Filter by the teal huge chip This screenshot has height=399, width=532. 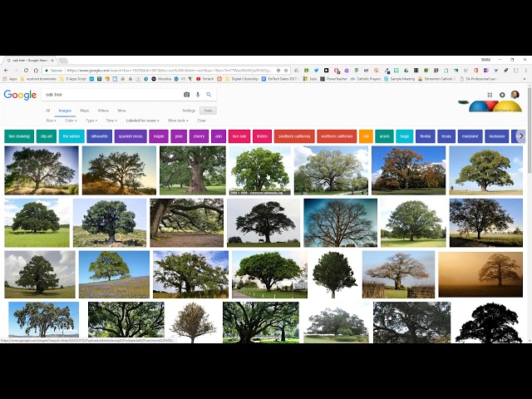click(x=405, y=136)
